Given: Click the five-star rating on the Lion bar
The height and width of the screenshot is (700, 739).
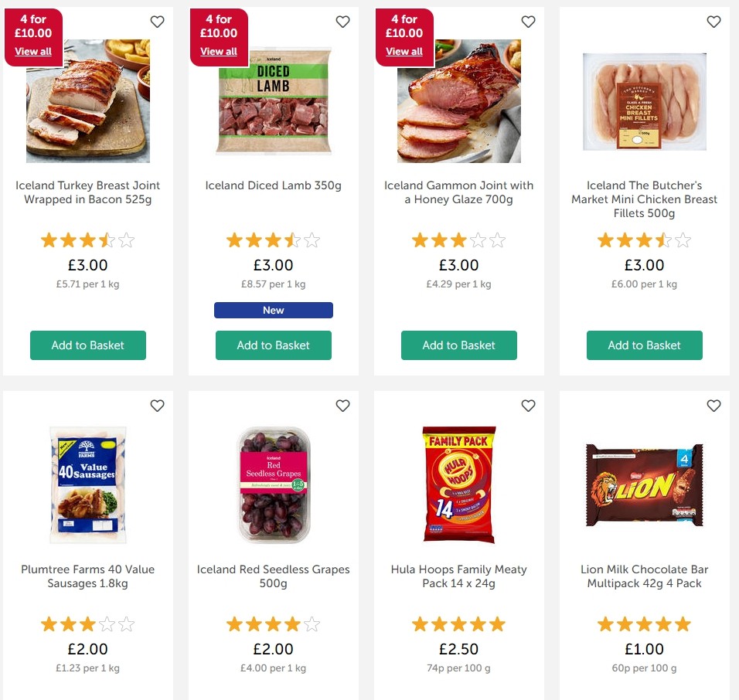Looking at the screenshot, I should (644, 624).
